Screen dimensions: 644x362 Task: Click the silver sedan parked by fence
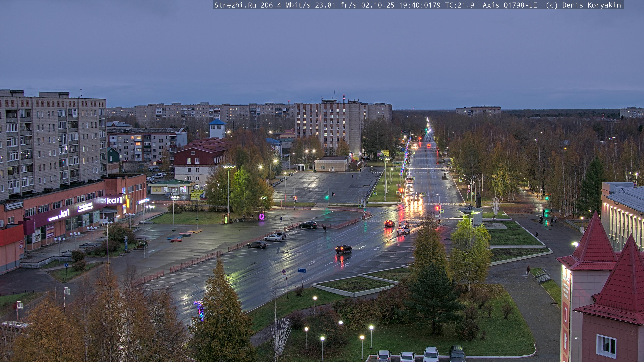(273, 238)
